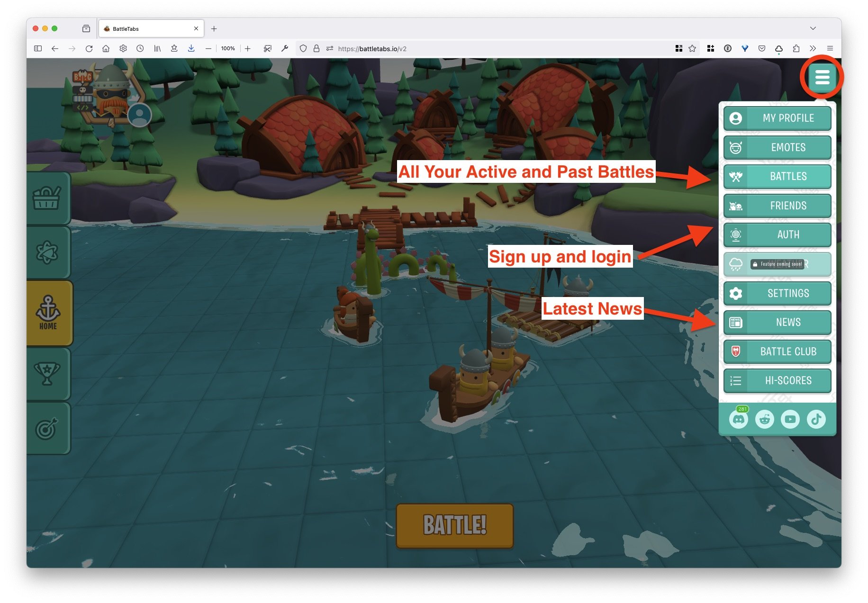Open Firefox View tab button
The image size is (868, 603).
[x=86, y=28]
